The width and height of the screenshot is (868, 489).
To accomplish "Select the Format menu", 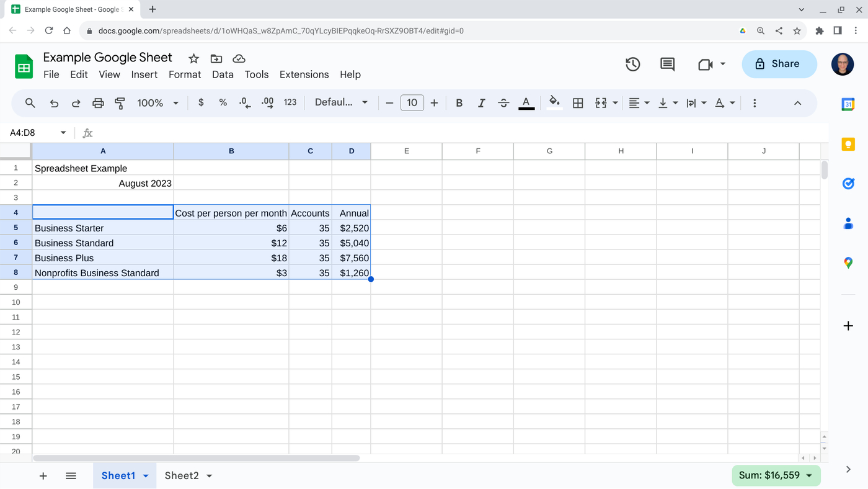I will 184,74.
